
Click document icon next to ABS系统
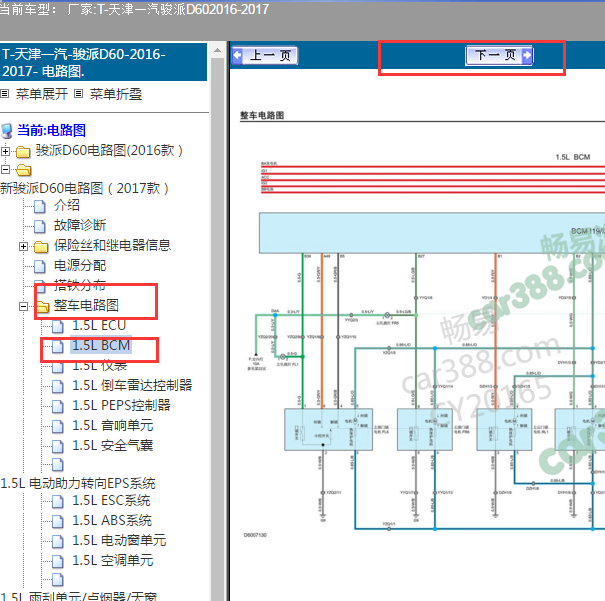57,522
